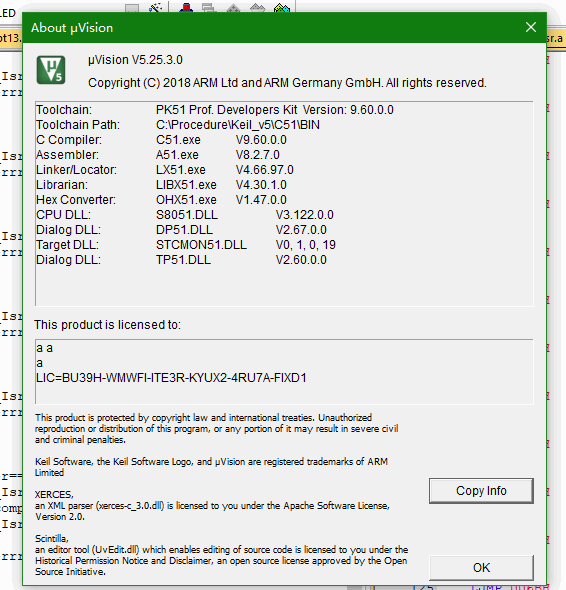This screenshot has width=566, height=590.
Task: Select C51.exe compiler entry
Action: pos(178,140)
